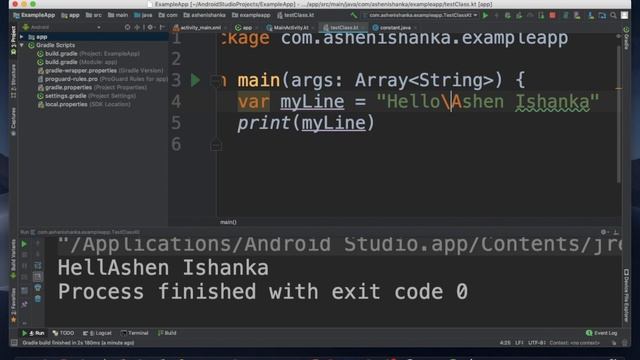This screenshot has width=640, height=360.
Task: Open Event Log at bottom right
Action: tap(602, 333)
